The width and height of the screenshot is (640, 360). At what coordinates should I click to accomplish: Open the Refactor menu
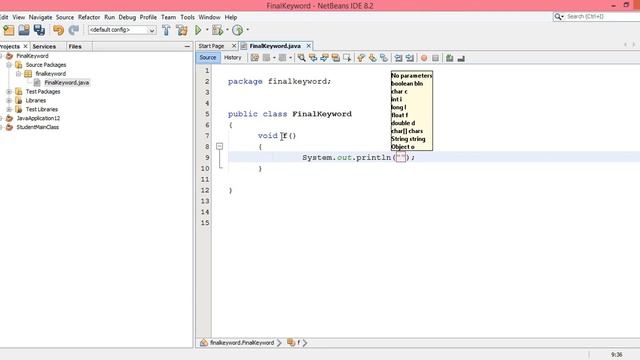(89, 17)
